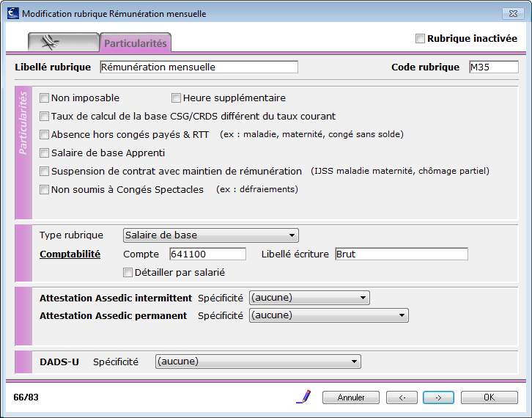The width and height of the screenshot is (532, 418).
Task: Click the Compte input field
Action: pyautogui.click(x=207, y=254)
